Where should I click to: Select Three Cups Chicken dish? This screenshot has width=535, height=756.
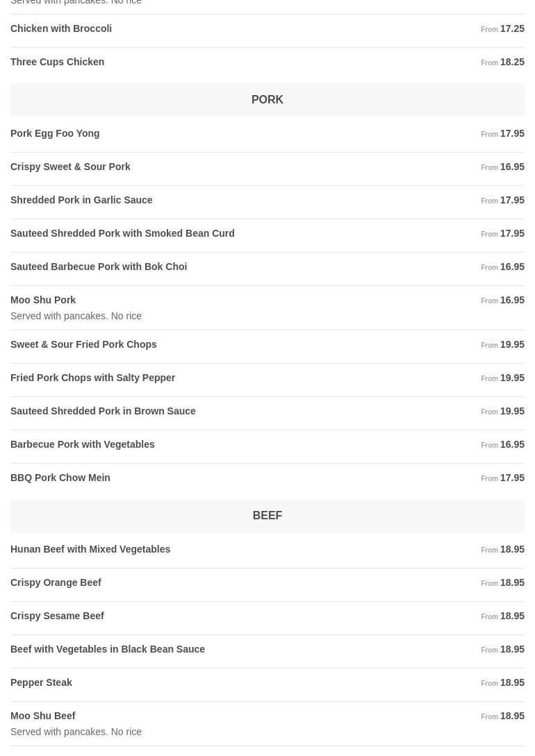coord(58,62)
